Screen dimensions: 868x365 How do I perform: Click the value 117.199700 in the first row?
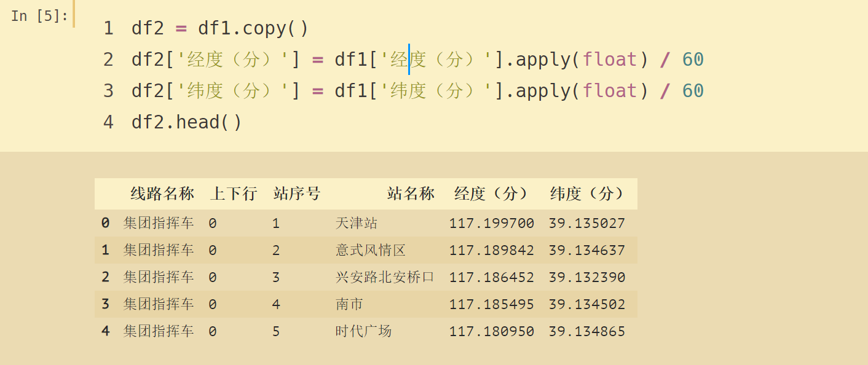click(x=492, y=222)
